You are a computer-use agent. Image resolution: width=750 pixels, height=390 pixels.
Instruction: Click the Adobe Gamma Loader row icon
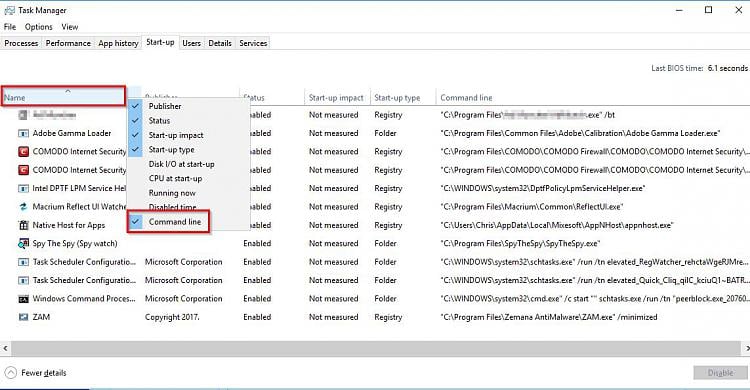23,134
